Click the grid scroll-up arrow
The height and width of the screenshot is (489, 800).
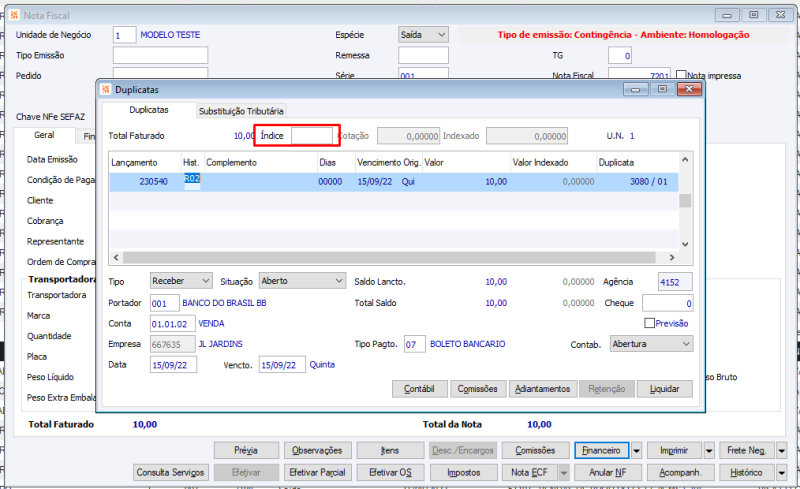click(x=685, y=160)
